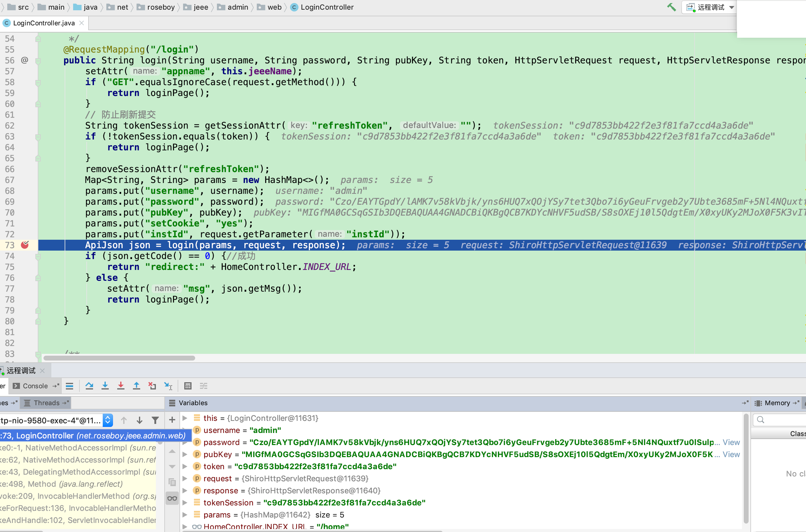Viewport: 806px width, 532px height.
Task: Expand the params HashMap node
Action: click(185, 515)
